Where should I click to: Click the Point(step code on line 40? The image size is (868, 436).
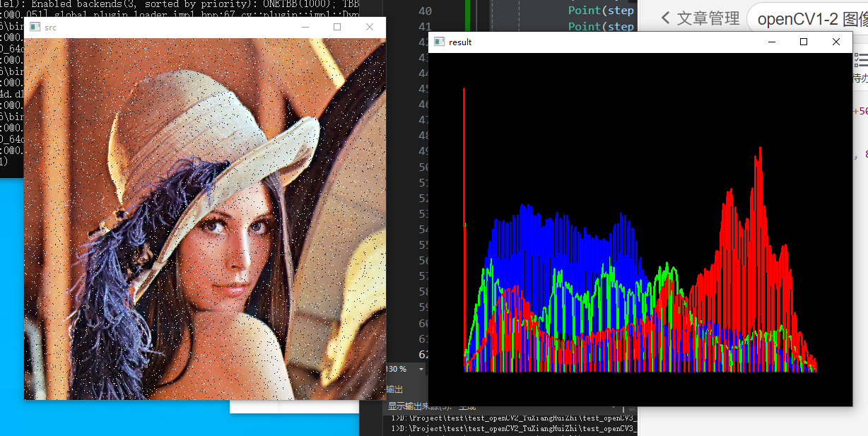[x=601, y=11]
